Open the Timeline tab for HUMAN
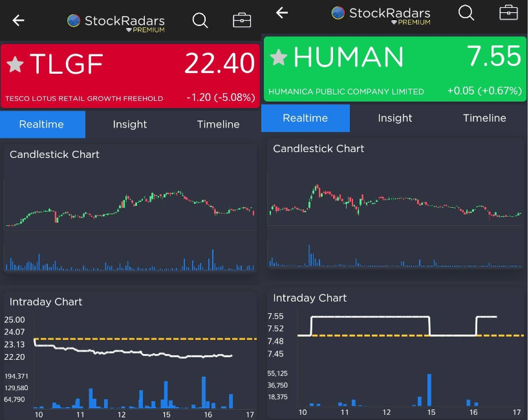This screenshot has width=529, height=420. click(484, 118)
